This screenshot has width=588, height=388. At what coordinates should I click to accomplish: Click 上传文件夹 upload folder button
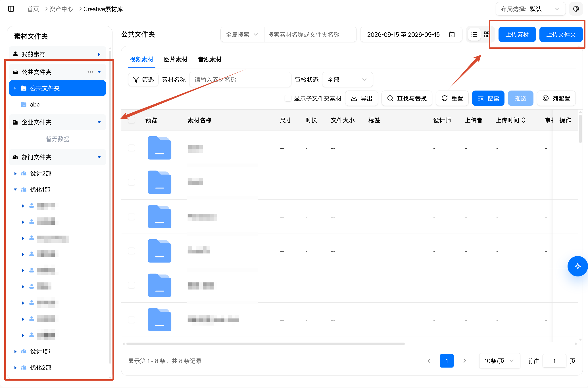click(x=561, y=34)
